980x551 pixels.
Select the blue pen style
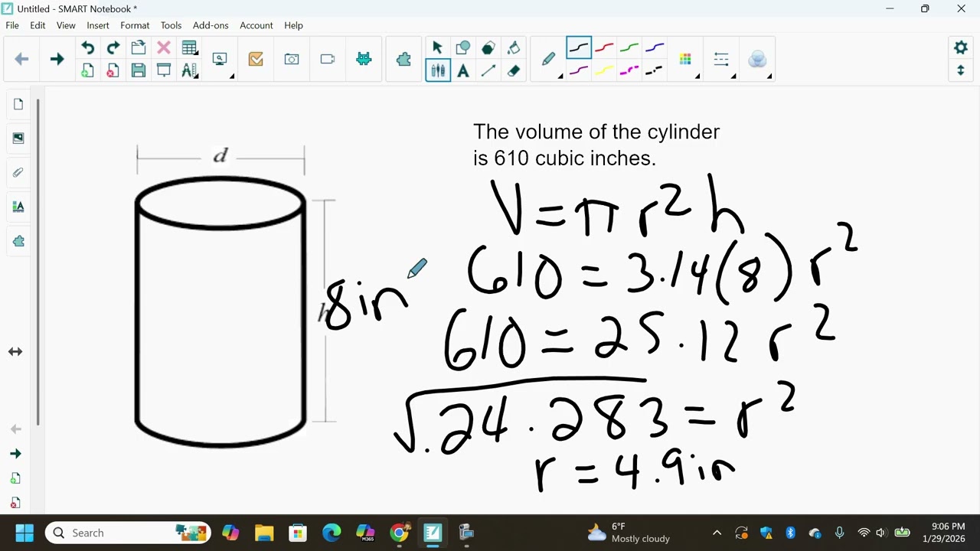click(655, 48)
